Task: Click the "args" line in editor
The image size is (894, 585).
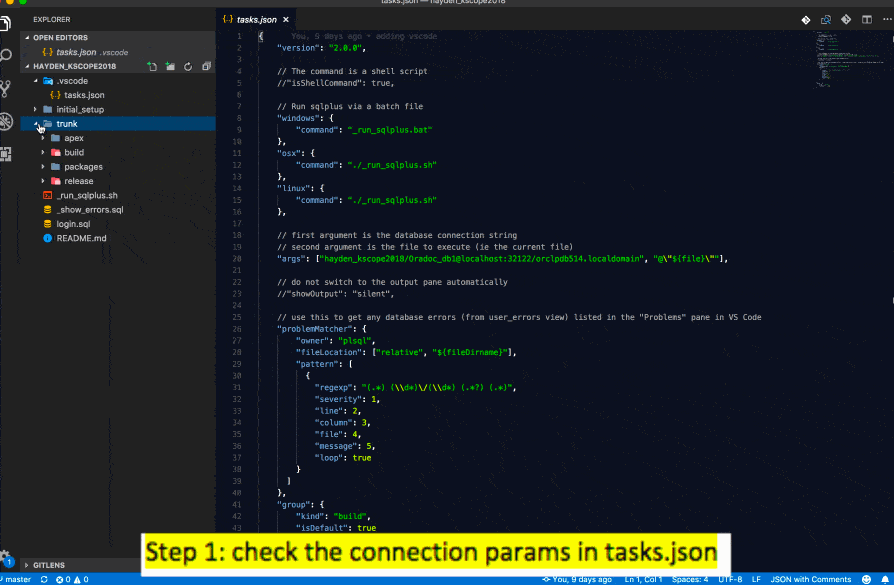Action: tap(502, 259)
